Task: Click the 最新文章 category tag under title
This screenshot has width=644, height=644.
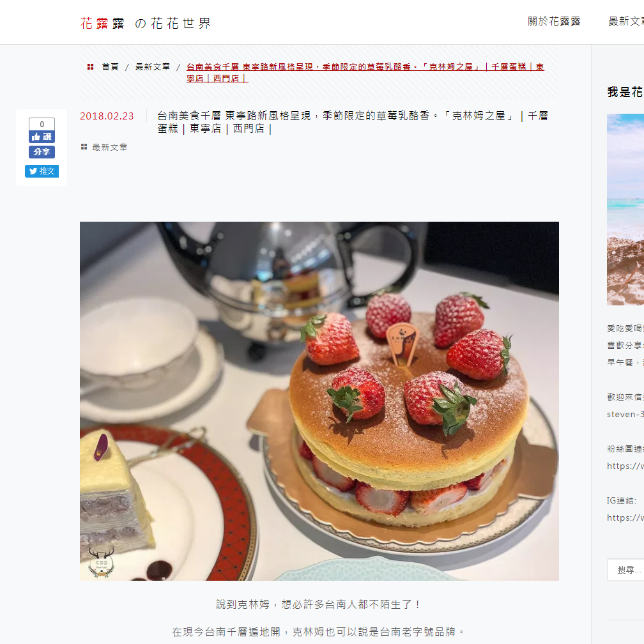Action: [x=110, y=147]
